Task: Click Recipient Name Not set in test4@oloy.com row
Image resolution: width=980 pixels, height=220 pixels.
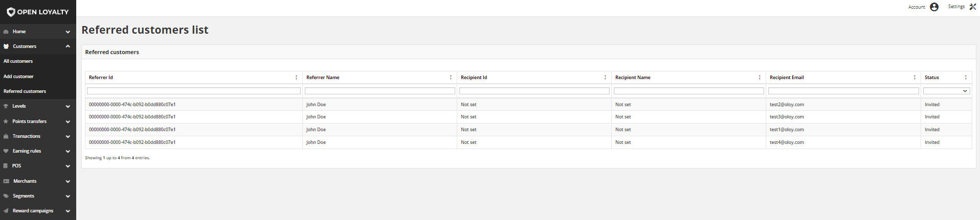Action: pos(623,142)
